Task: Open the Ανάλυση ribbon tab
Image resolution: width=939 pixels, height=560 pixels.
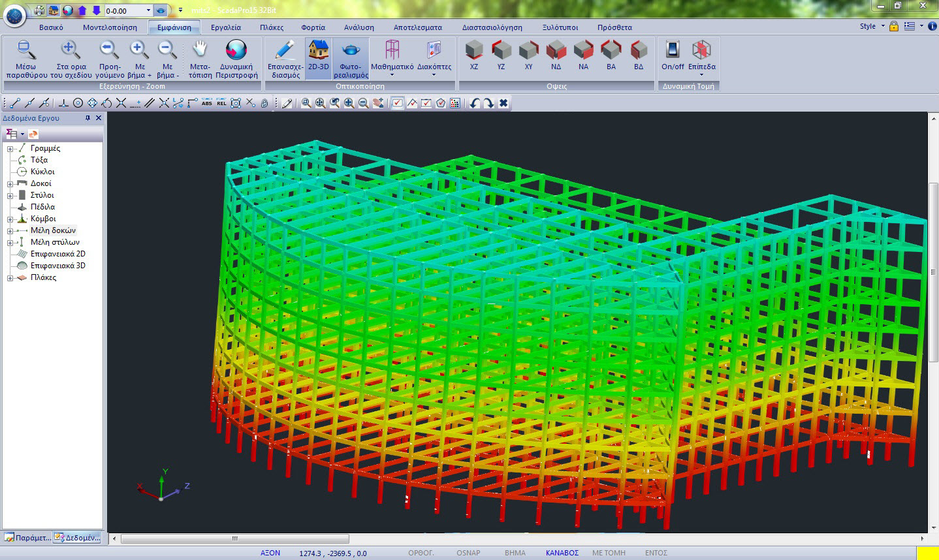Action: pyautogui.click(x=358, y=27)
